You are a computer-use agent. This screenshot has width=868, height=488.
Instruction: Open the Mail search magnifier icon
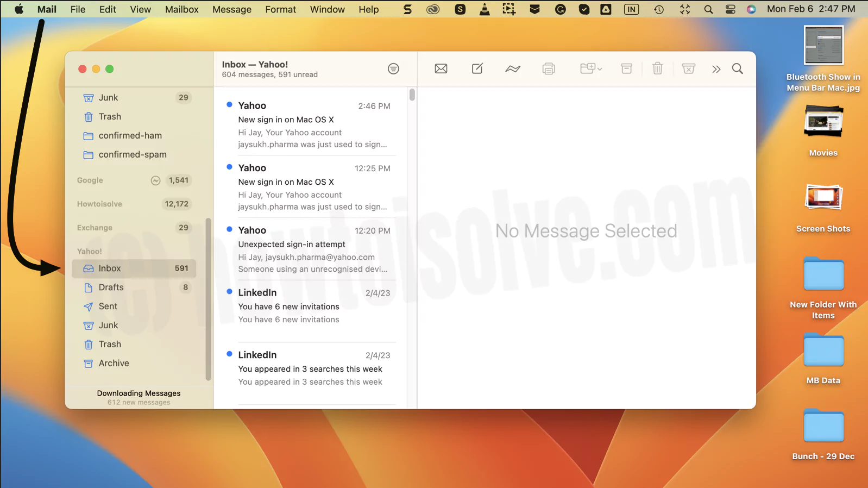tap(737, 68)
